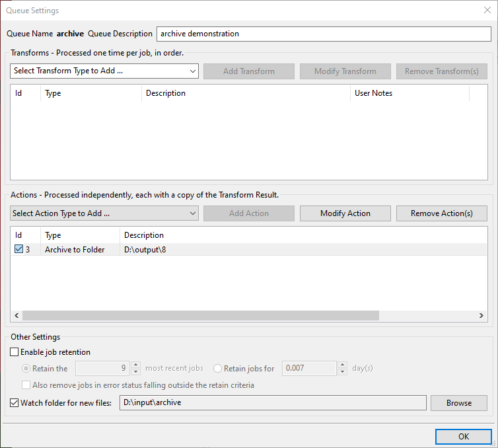
Task: Toggle Watch folder for new files checkbox
Action: 15,403
